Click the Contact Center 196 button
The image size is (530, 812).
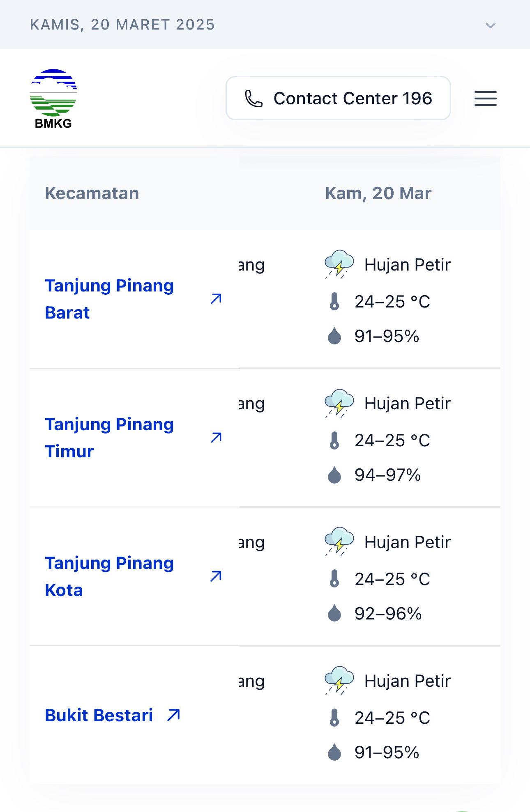coord(338,99)
